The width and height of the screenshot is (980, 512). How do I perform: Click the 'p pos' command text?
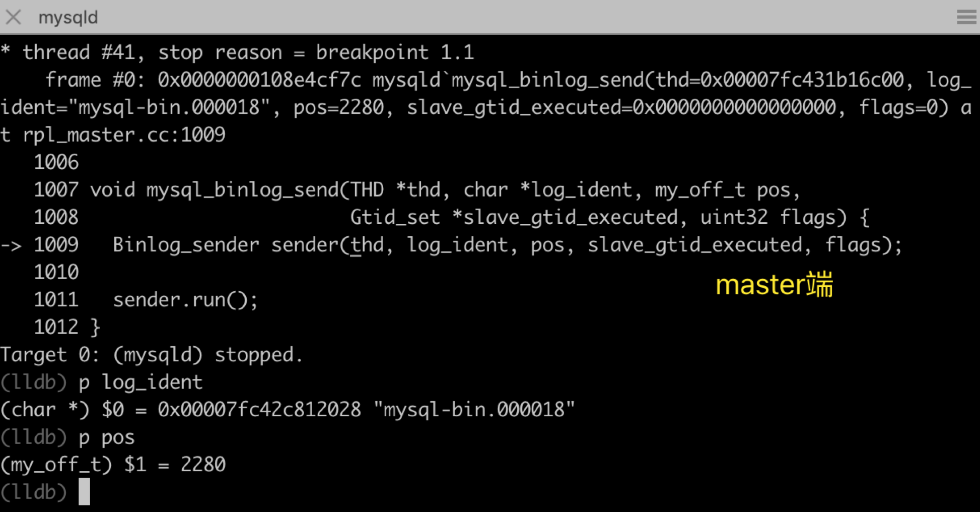(107, 437)
